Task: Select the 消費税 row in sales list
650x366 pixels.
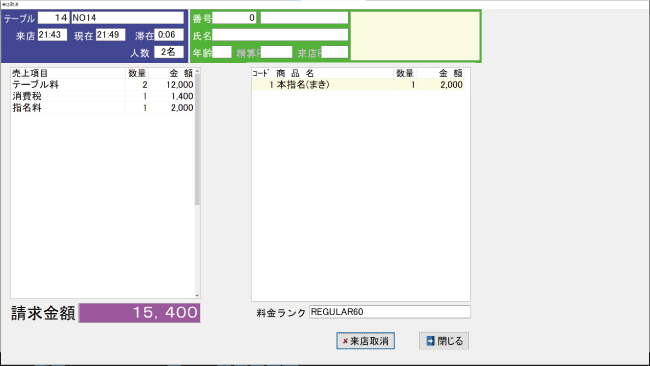Action: point(102,96)
